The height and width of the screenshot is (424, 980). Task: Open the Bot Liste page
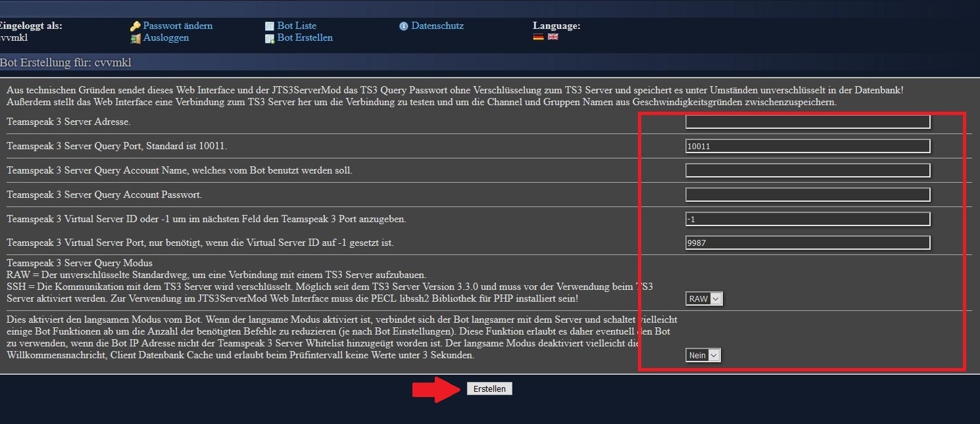click(x=297, y=26)
